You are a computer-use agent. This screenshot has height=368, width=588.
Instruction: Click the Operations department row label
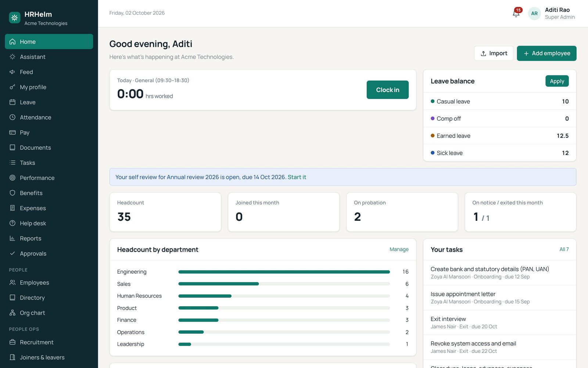tap(130, 332)
